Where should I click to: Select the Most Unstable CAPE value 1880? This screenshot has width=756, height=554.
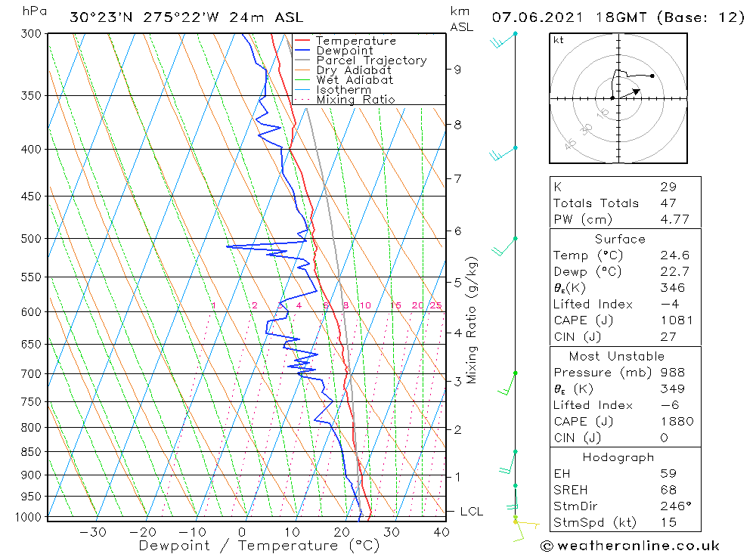[677, 422]
